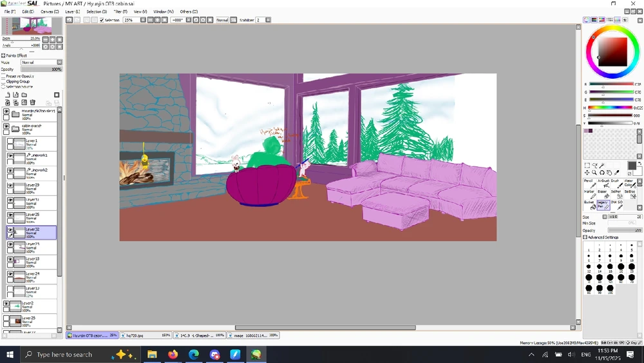Click the zoom in plus button in toolbar
The image size is (644, 363).
pyautogui.click(x=157, y=20)
